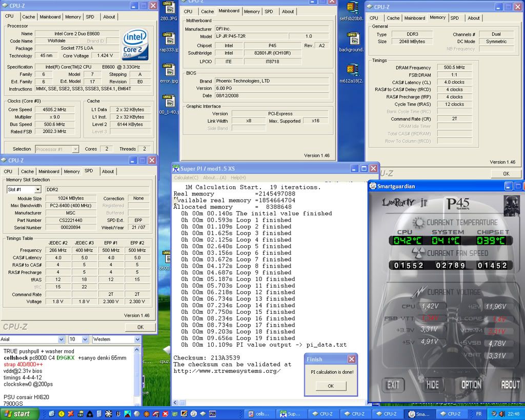Open the setfsb20b8 archive icon
Screen dimensions: 525x420
point(352,8)
